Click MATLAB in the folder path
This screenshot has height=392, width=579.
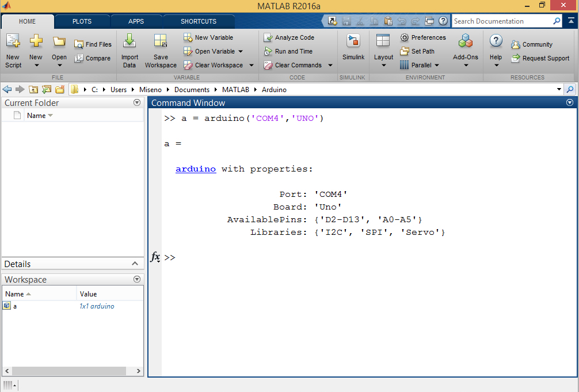click(x=235, y=89)
